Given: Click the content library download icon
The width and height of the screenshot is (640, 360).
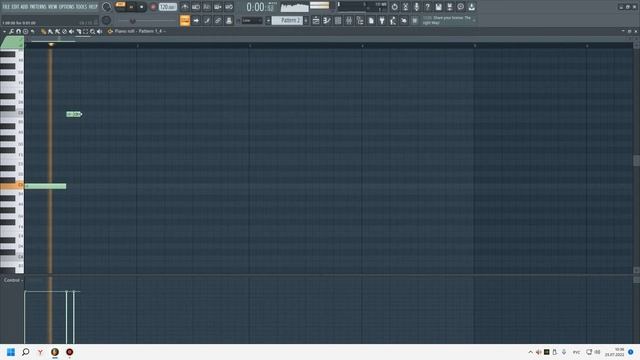Looking at the screenshot, I should (471, 7).
